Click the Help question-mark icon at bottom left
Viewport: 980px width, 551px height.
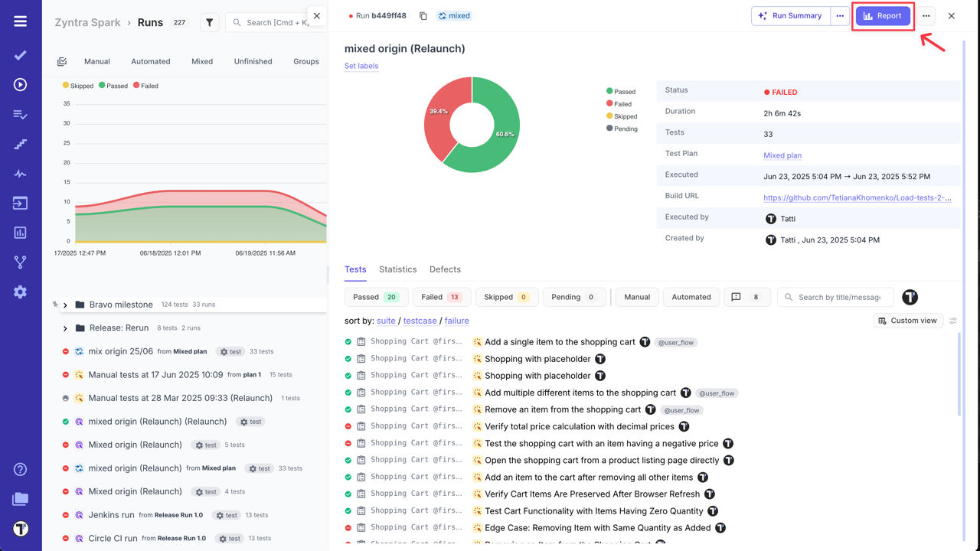click(20, 470)
